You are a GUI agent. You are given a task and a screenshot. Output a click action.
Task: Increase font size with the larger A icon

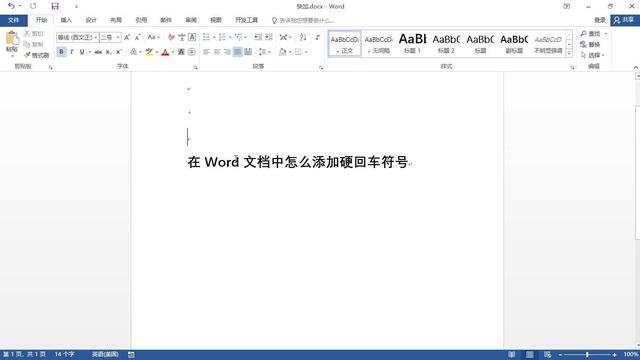tap(127, 37)
